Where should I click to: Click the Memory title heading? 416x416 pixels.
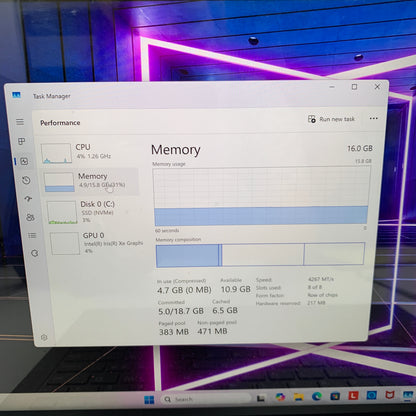(176, 150)
